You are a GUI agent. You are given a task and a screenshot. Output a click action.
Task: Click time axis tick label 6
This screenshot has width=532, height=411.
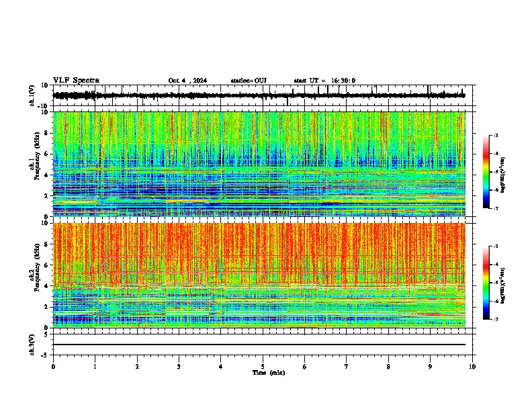pos(305,367)
